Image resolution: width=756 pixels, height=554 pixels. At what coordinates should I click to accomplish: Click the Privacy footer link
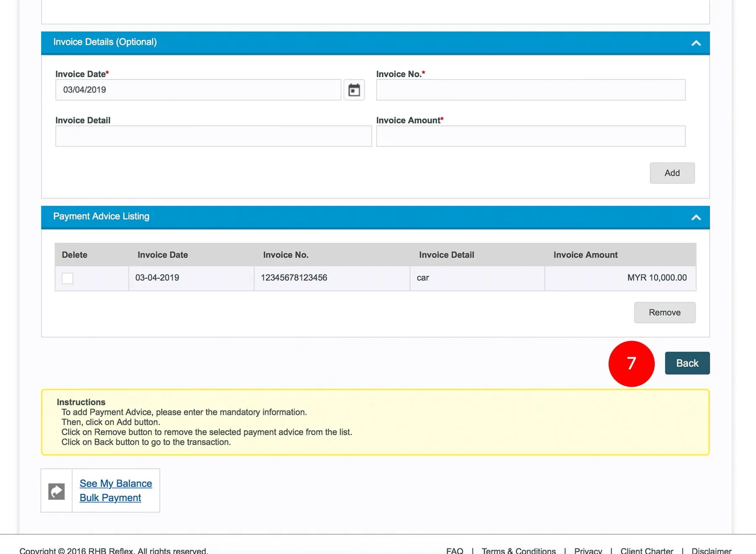[x=588, y=550]
